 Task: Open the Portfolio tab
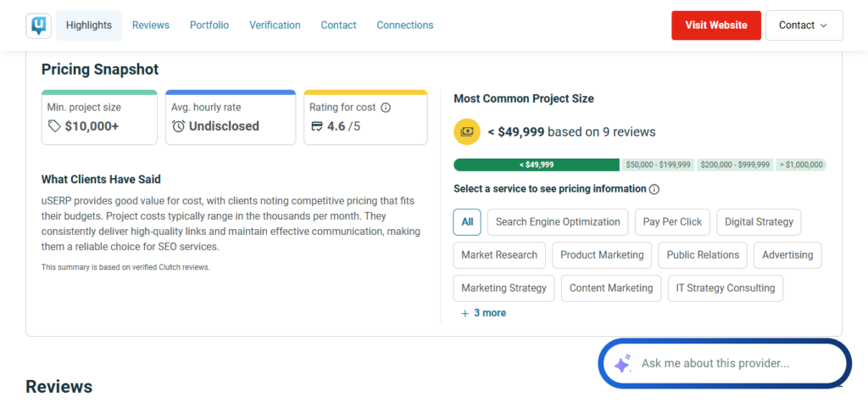tap(209, 25)
